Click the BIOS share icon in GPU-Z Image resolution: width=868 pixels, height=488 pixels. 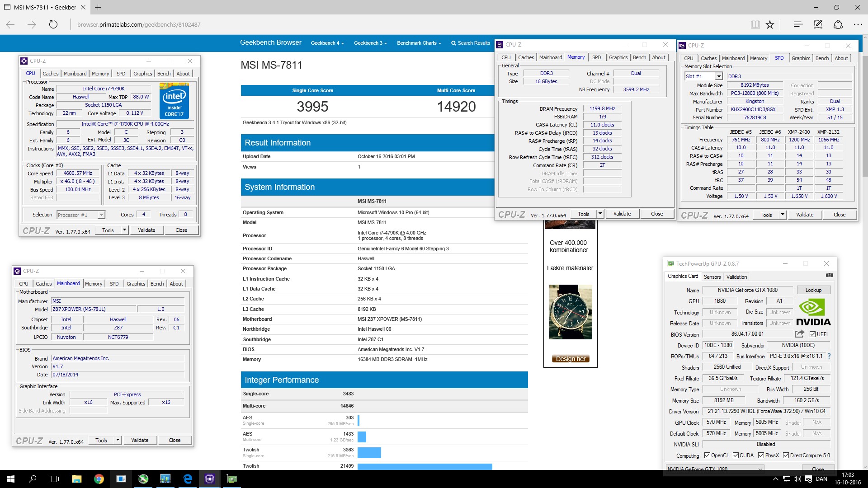tap(799, 334)
